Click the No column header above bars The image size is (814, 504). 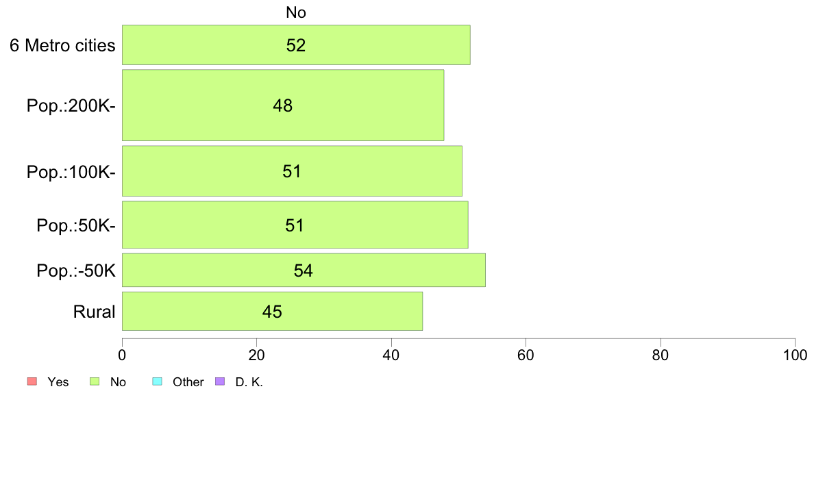296,12
